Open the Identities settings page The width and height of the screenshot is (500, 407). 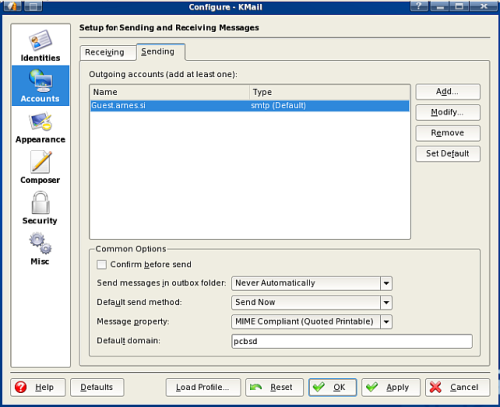40,46
